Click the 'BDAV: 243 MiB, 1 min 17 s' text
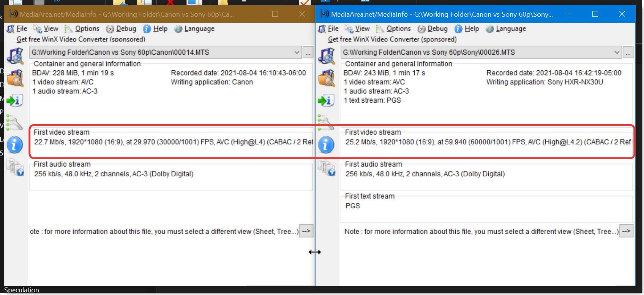Viewport: 644px width, 295px height. tap(384, 73)
